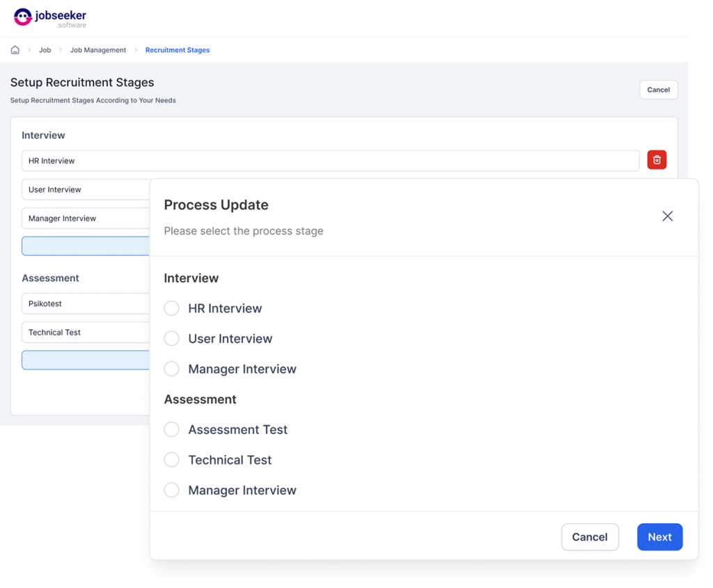Image resolution: width=713 pixels, height=588 pixels.
Task: Click 'Setup Recruitment Stages' heading
Action: click(x=82, y=82)
